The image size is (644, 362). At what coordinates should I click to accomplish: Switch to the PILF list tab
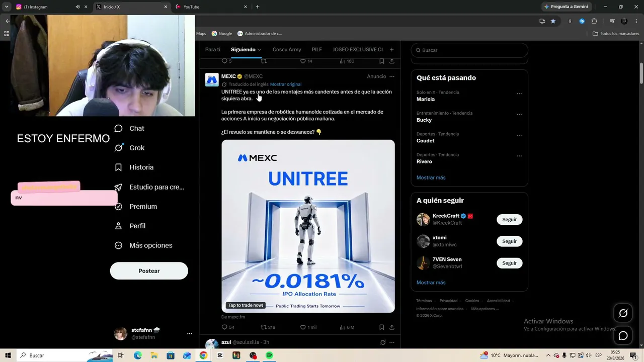[x=317, y=50]
